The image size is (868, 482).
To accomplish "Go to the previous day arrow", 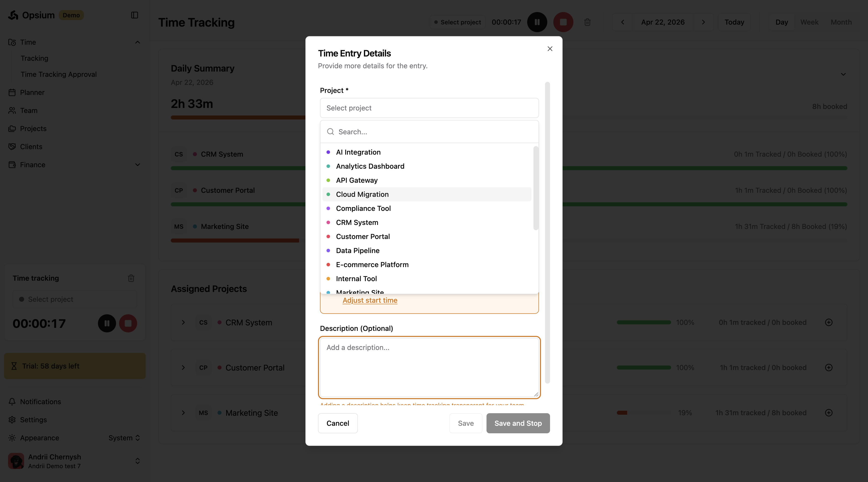I will click(622, 22).
